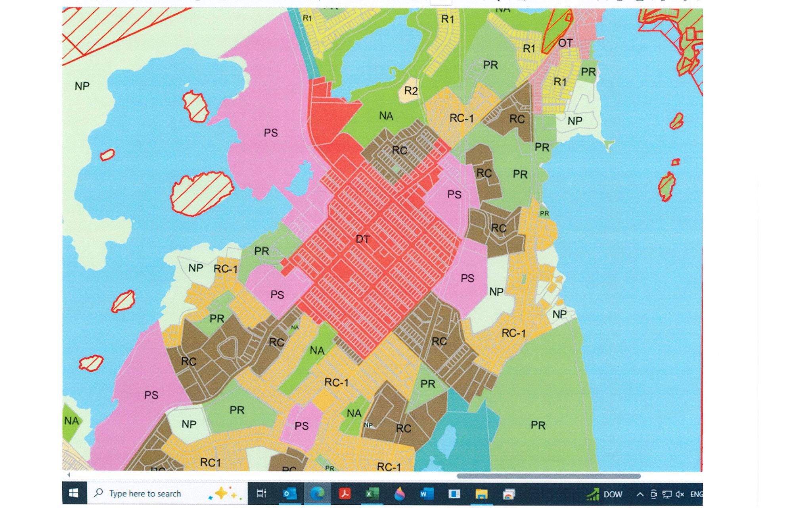Open Adobe Acrobat from the taskbar
The image size is (812, 508).
[345, 494]
